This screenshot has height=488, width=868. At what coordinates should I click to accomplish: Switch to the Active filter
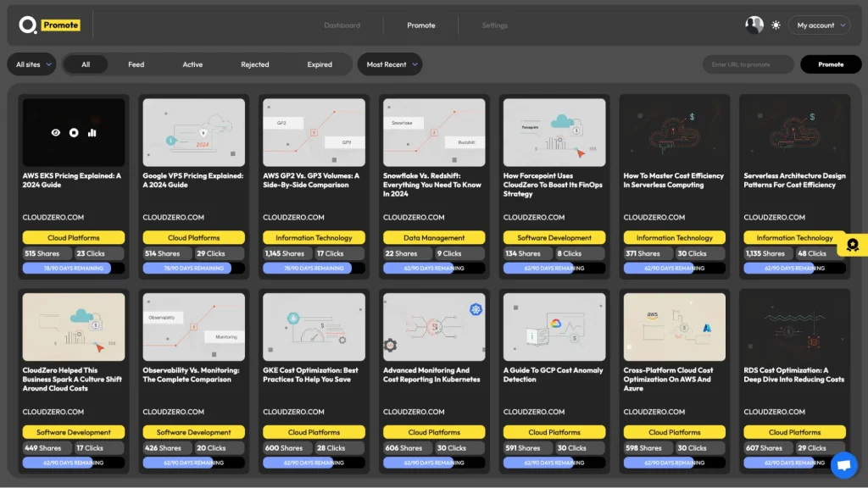(x=192, y=64)
